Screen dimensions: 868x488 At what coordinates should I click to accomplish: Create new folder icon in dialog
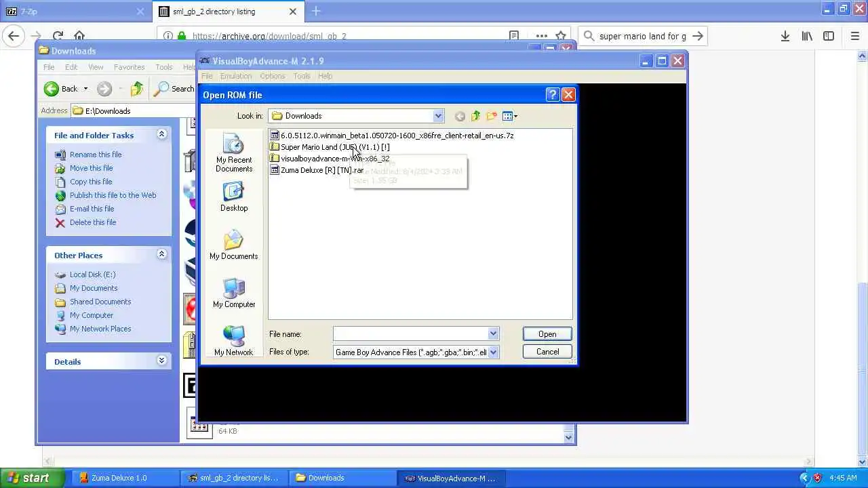point(492,116)
